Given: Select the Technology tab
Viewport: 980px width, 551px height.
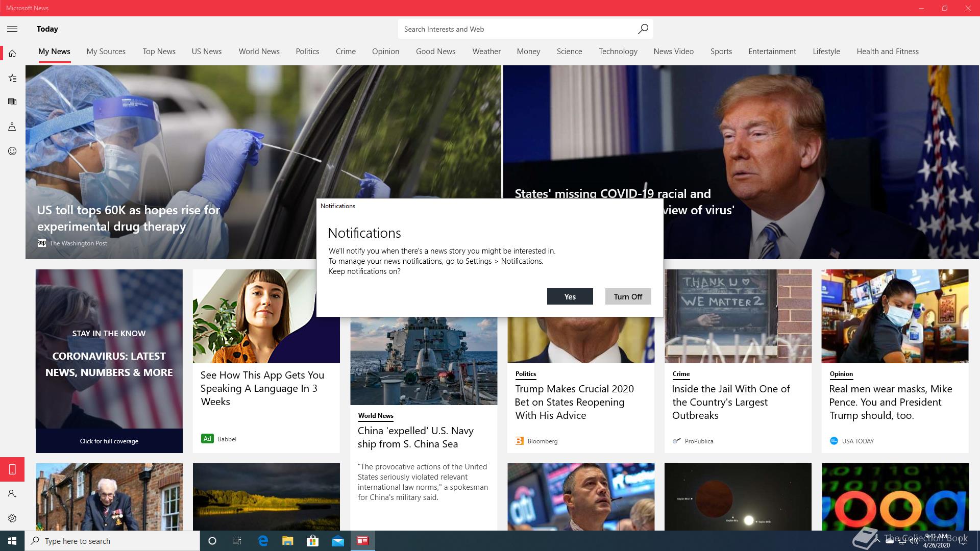Looking at the screenshot, I should tap(618, 52).
